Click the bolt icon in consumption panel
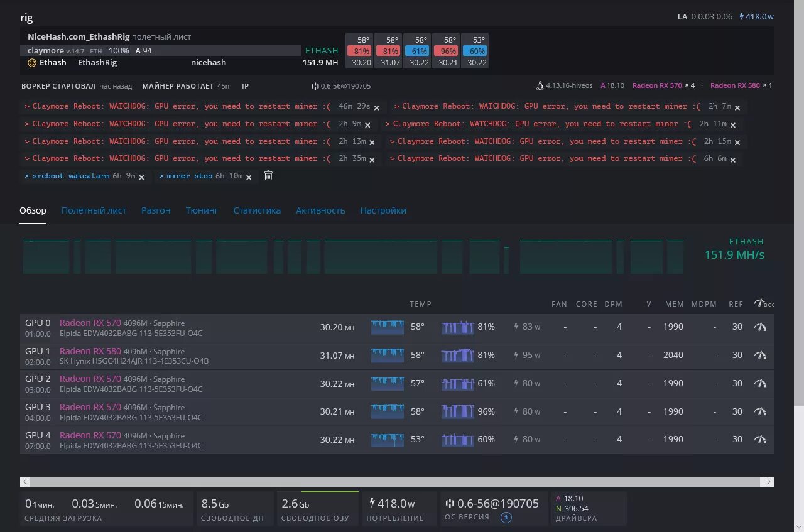Screen dimensions: 804x532 tap(372, 503)
